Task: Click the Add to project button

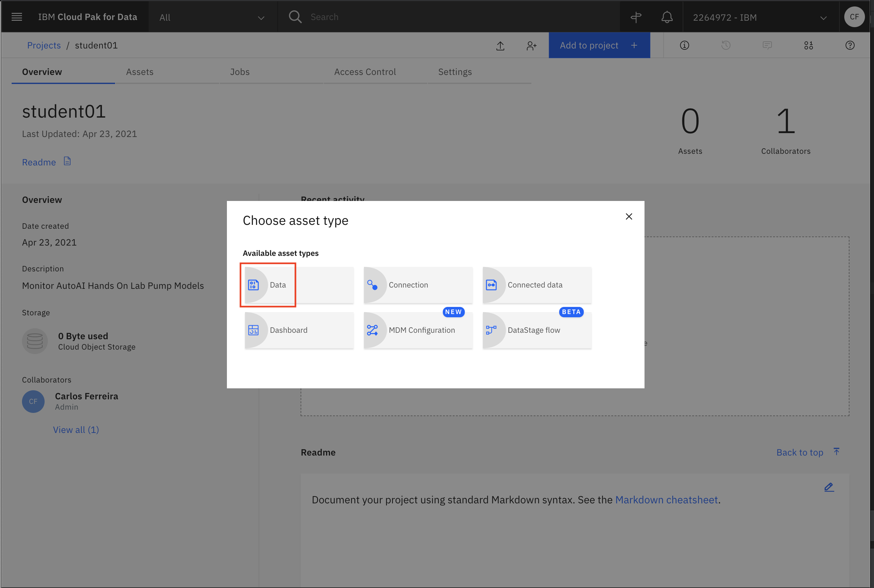Action: click(x=600, y=45)
